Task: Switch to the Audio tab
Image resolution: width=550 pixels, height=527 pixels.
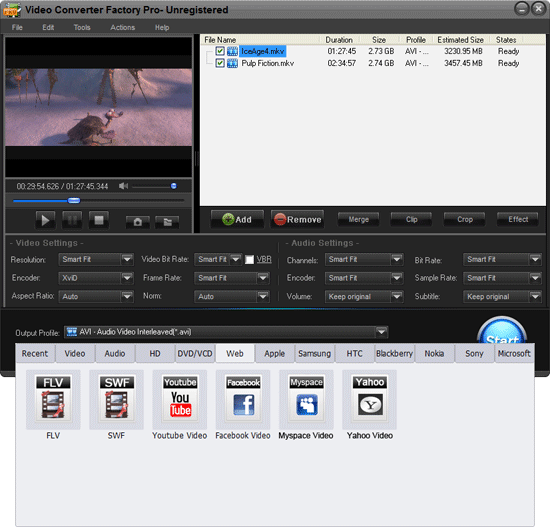Action: coord(115,353)
